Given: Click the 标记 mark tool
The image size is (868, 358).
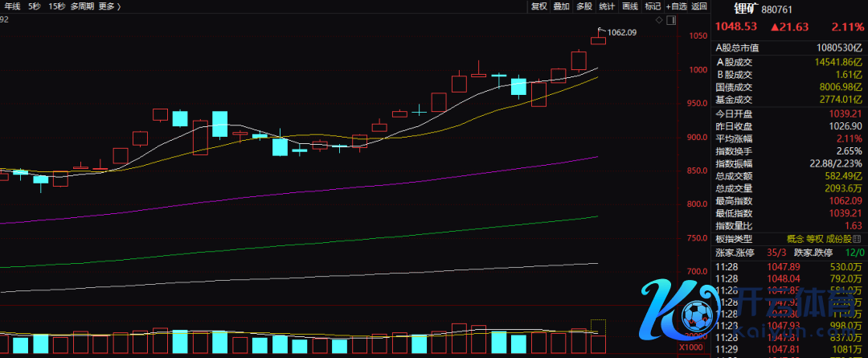Looking at the screenshot, I should coord(652,6).
